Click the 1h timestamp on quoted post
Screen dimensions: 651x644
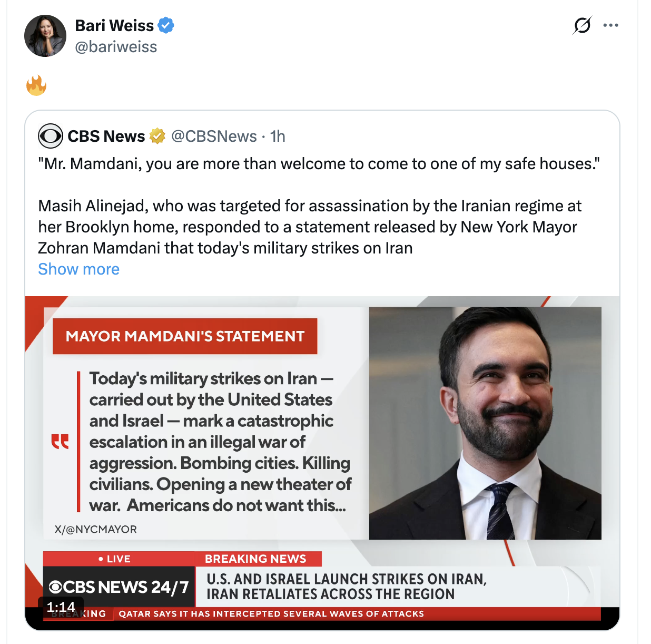tap(278, 136)
